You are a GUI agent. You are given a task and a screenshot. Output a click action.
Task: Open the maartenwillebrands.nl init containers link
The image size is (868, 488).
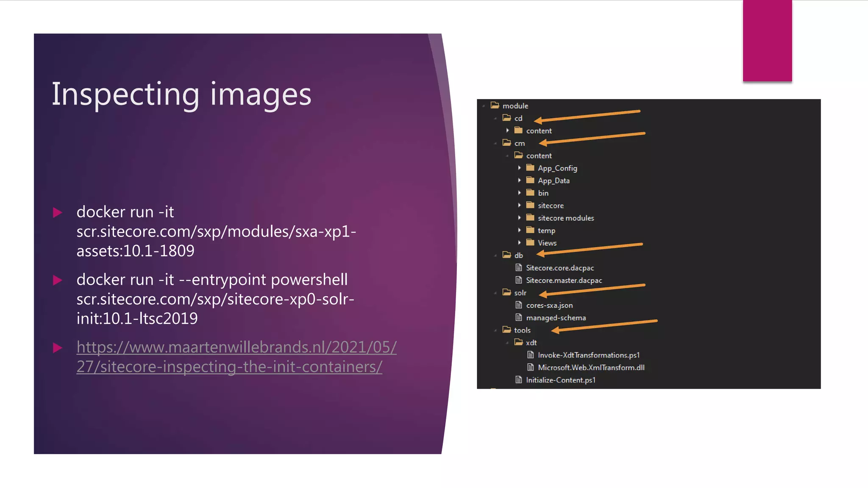pos(236,357)
